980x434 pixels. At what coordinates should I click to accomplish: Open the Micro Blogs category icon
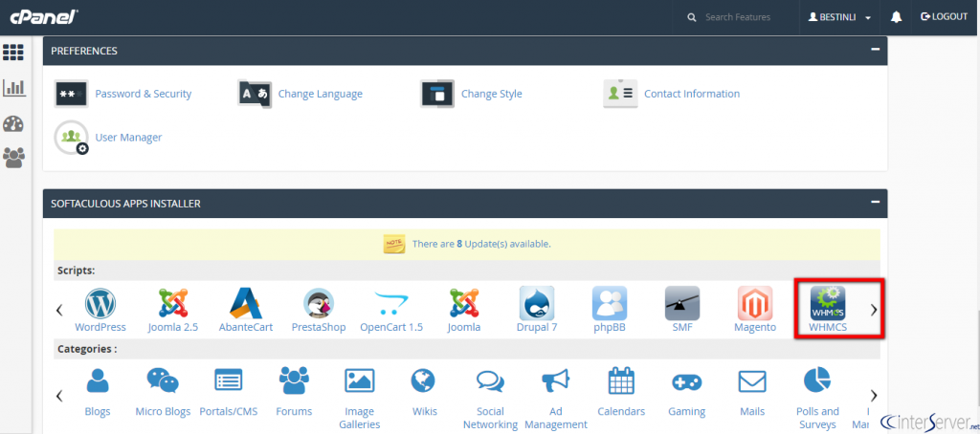click(x=163, y=380)
